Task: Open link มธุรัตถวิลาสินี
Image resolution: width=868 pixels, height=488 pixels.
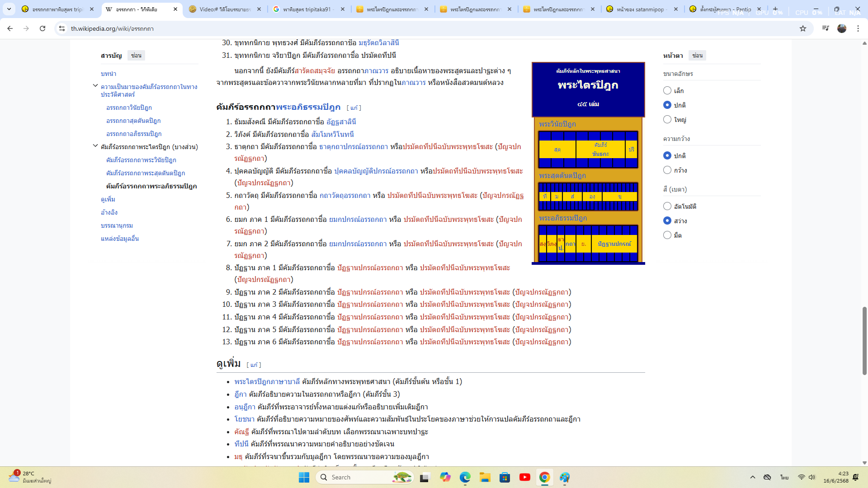Action: click(378, 42)
